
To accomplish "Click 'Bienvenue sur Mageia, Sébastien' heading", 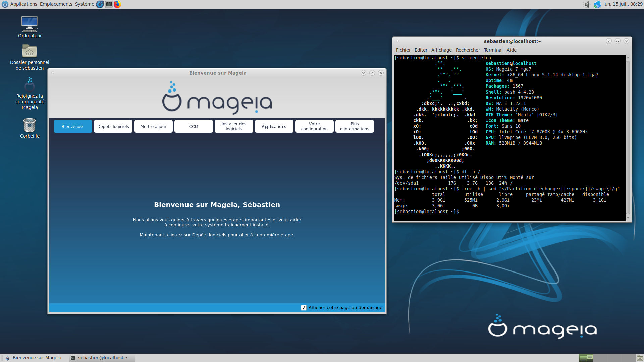I will (217, 205).
